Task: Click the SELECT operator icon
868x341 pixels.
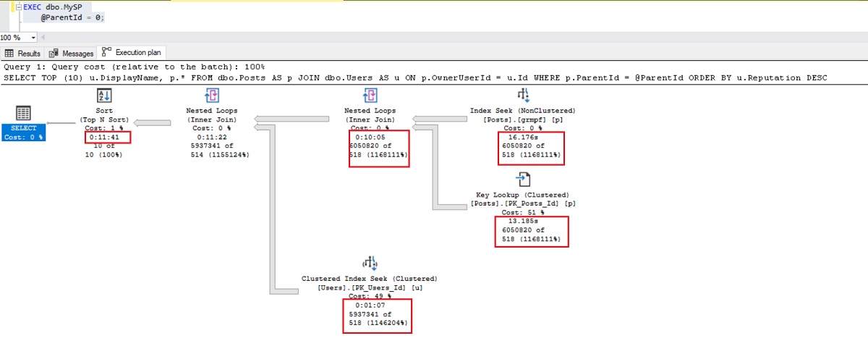Action: point(23,114)
